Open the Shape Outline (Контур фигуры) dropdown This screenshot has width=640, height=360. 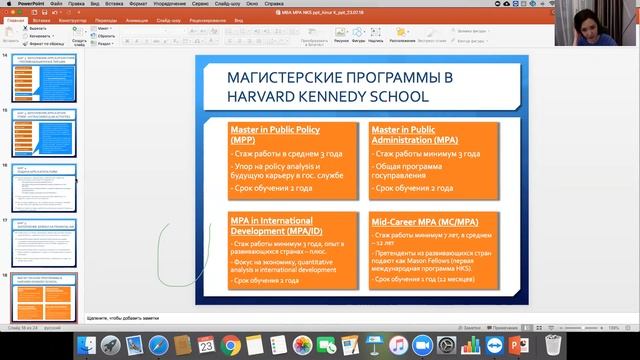pyautogui.click(x=470, y=41)
